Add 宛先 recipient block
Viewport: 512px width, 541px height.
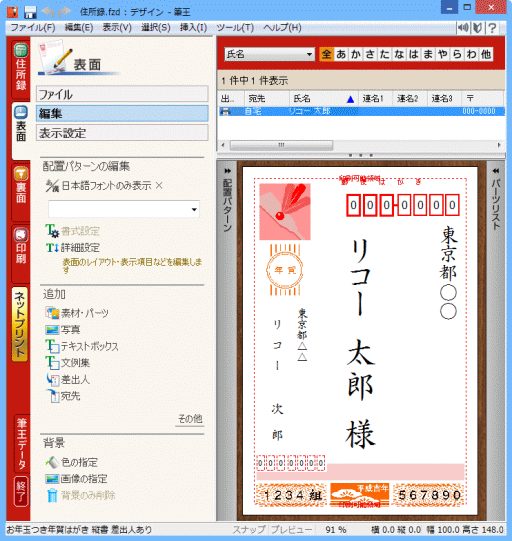pos(63,396)
